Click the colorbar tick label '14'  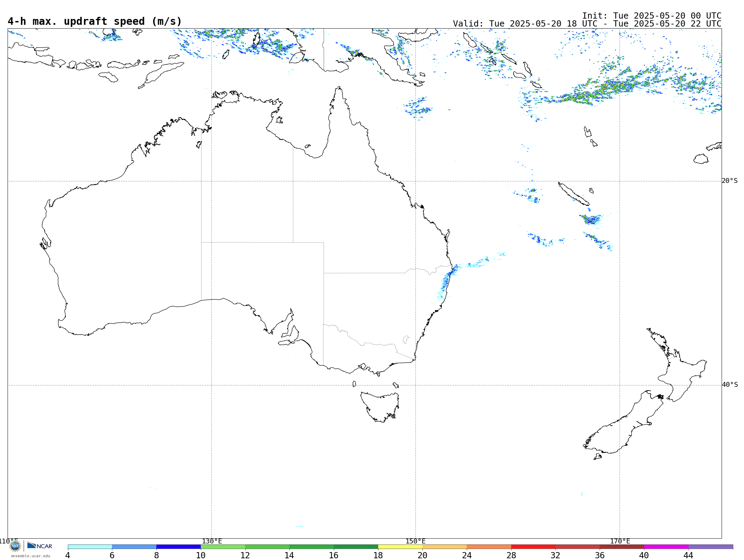pyautogui.click(x=289, y=555)
